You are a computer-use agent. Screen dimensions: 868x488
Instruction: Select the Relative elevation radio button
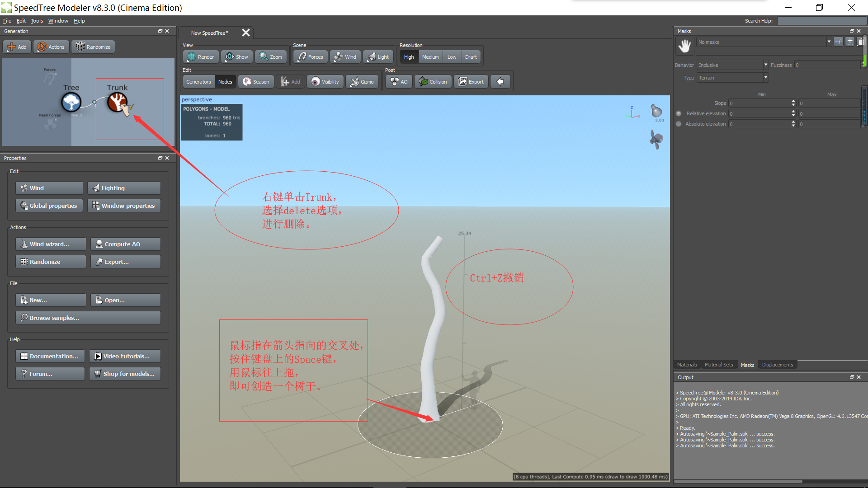point(679,113)
